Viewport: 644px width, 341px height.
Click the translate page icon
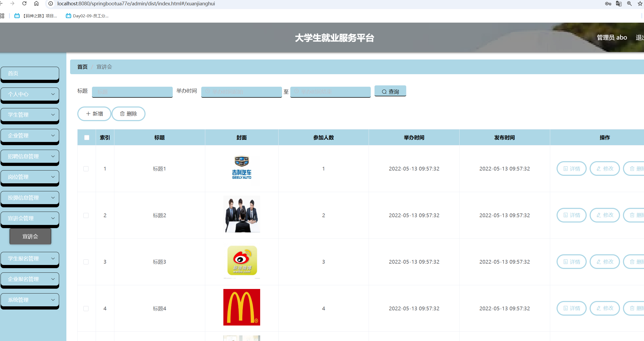(x=619, y=3)
